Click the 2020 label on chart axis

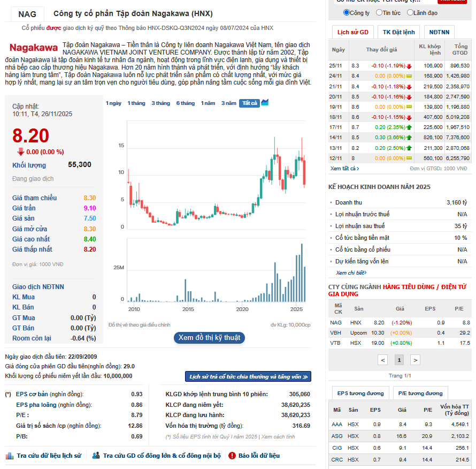(242, 309)
